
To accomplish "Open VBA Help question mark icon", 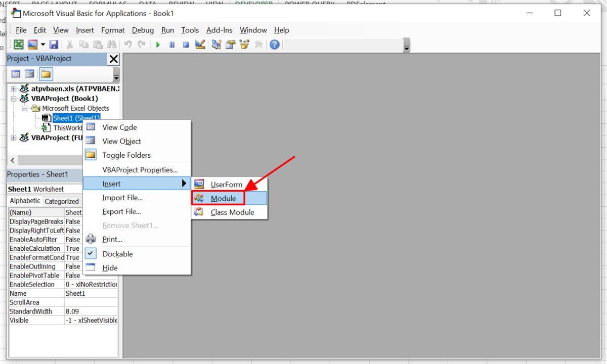I will [275, 44].
